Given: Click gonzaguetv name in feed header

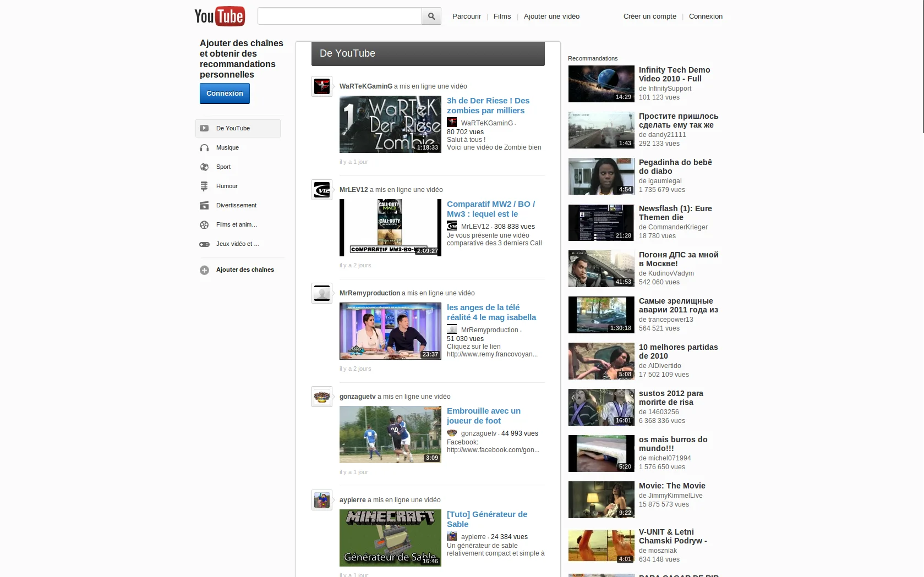Looking at the screenshot, I should pyautogui.click(x=358, y=397).
